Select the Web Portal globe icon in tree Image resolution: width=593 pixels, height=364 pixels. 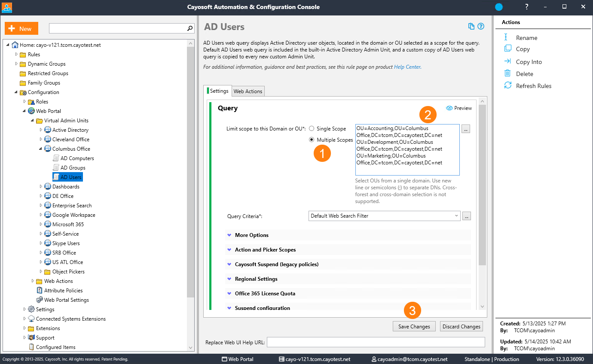pos(31,111)
